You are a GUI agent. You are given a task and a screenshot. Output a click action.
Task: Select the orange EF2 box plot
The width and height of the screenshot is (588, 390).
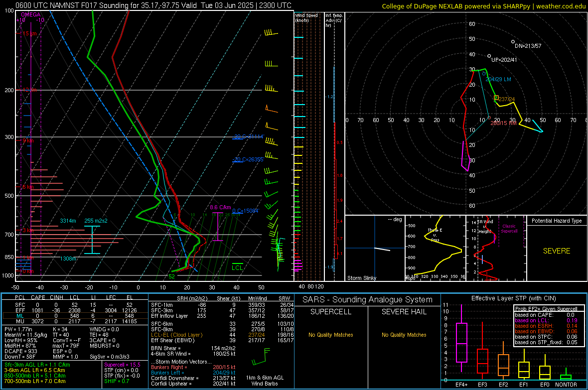click(503, 361)
